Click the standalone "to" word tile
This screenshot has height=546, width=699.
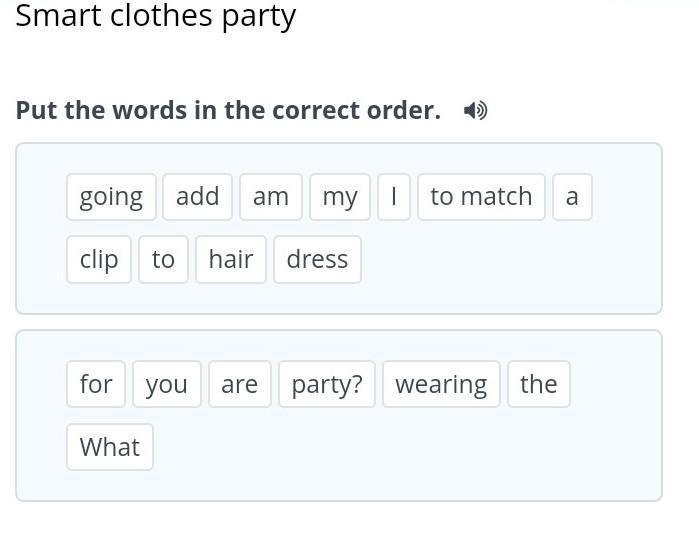point(163,260)
